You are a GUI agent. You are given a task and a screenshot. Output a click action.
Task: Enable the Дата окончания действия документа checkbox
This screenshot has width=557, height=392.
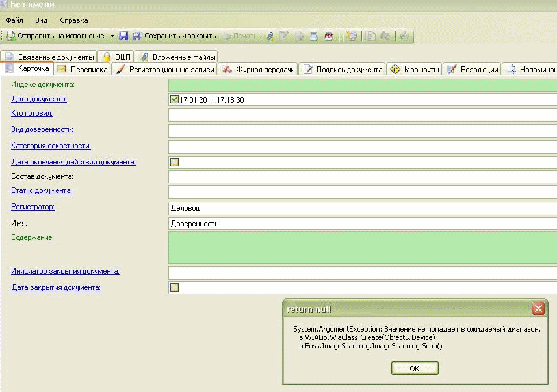pos(174,163)
